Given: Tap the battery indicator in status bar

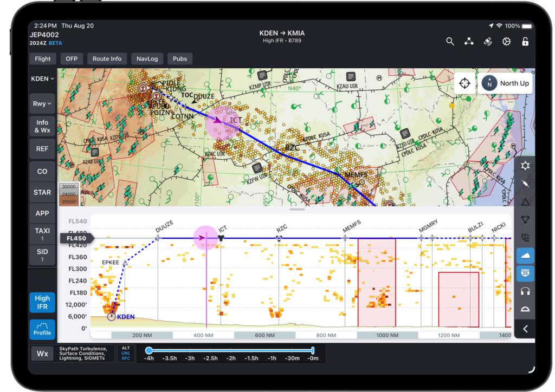Looking at the screenshot, I should point(527,26).
